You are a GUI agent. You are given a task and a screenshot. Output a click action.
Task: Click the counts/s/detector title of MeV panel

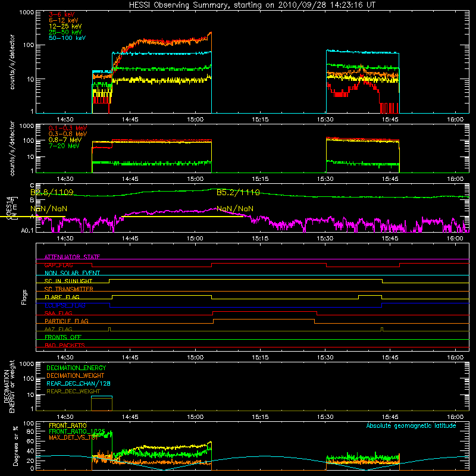(12, 148)
